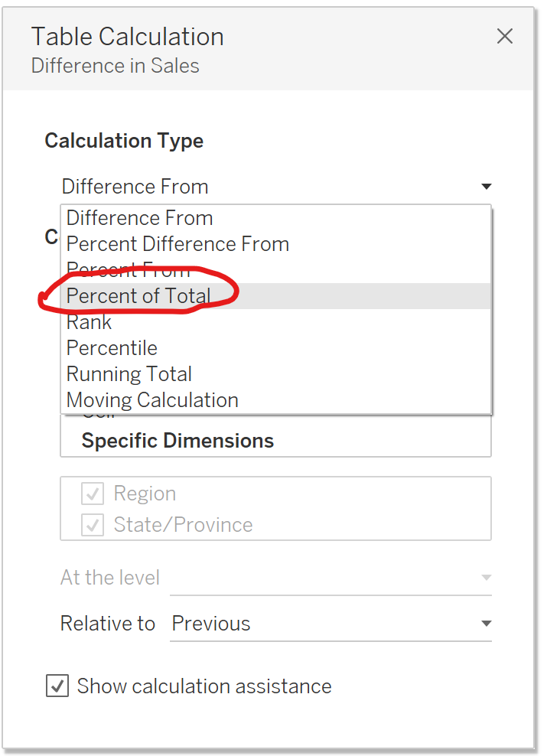The height and width of the screenshot is (756, 547).
Task: Click the Table Calculation title text
Action: click(x=127, y=37)
